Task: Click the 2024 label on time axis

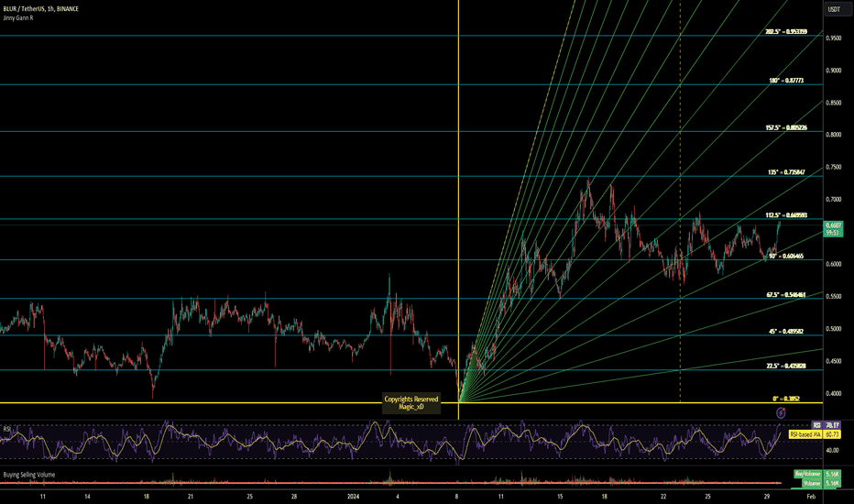Action: (x=354, y=497)
